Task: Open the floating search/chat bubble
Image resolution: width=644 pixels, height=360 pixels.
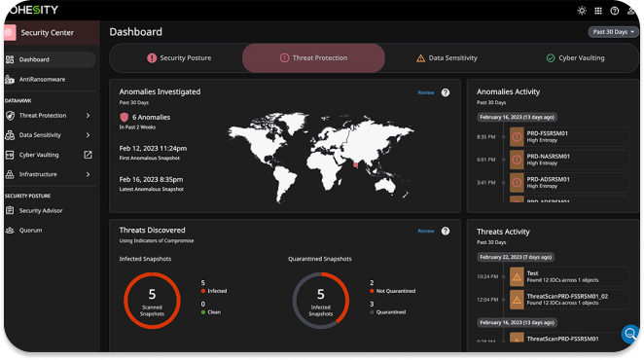Action: pos(630,334)
